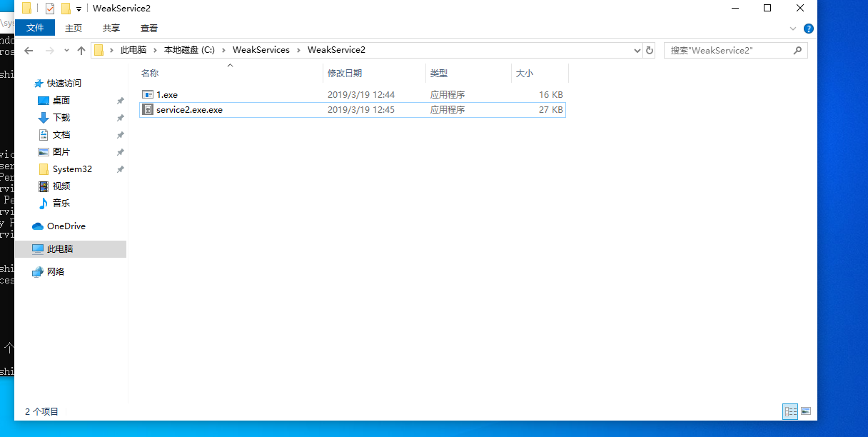Screen dimensions: 868x437
Task: Click the Properties icon in title bar
Action: coord(50,9)
